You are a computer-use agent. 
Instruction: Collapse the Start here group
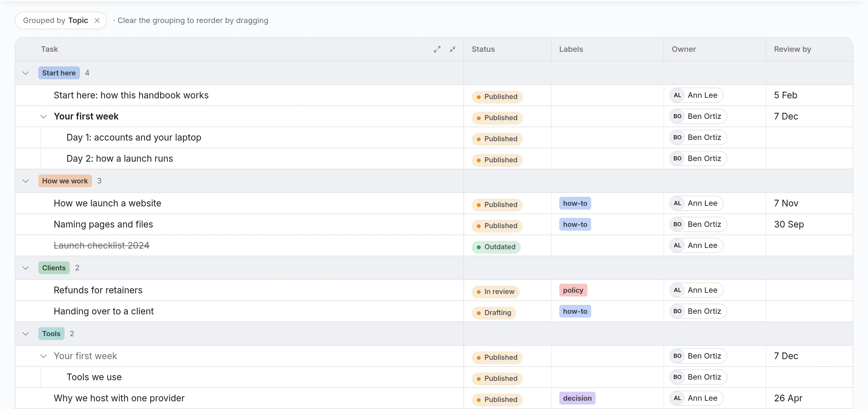pos(26,73)
